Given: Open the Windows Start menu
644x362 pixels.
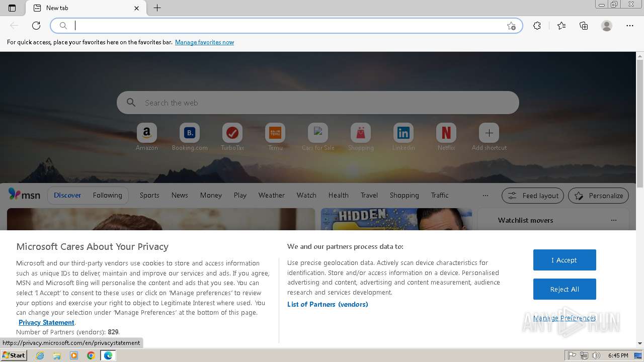Looking at the screenshot, I should 14,355.
